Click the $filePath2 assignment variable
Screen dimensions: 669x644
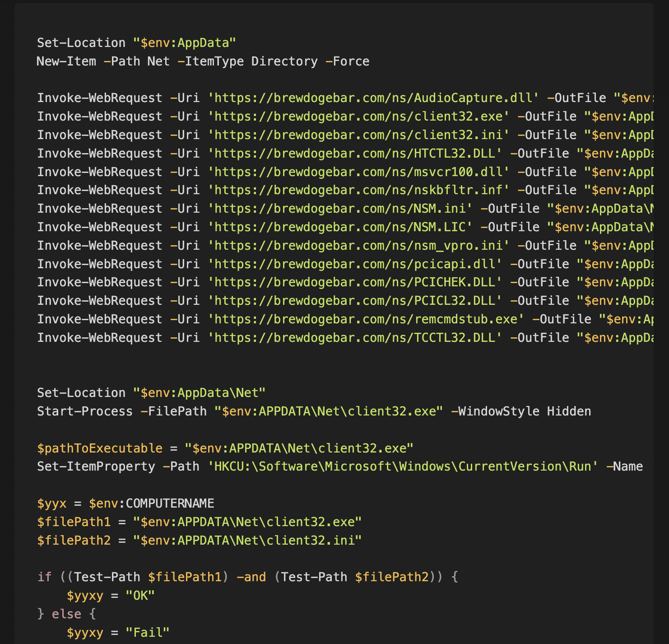(x=74, y=541)
